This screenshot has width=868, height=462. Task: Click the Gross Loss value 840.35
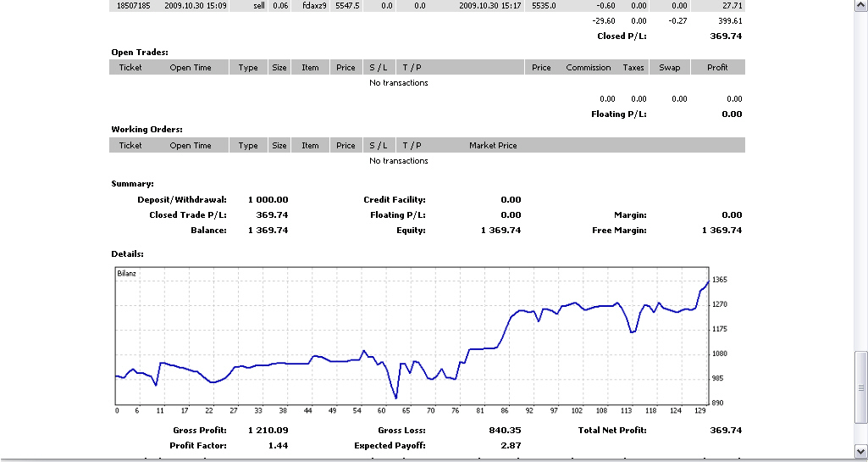(x=506, y=431)
